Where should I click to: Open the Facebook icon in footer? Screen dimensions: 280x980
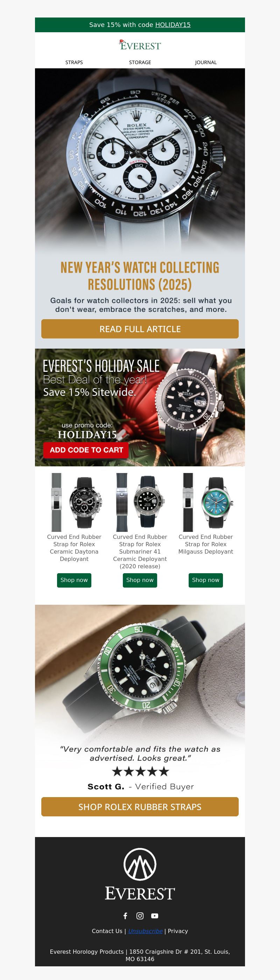click(x=125, y=916)
